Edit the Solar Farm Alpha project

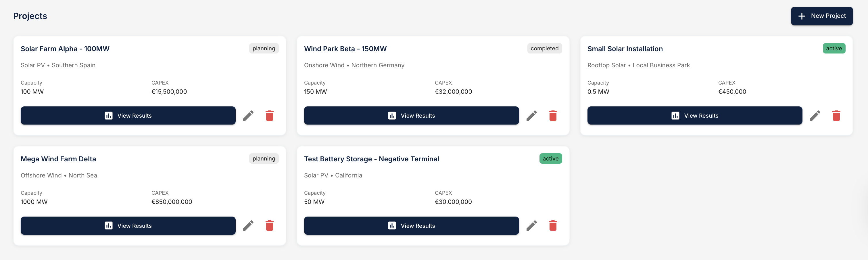(248, 115)
